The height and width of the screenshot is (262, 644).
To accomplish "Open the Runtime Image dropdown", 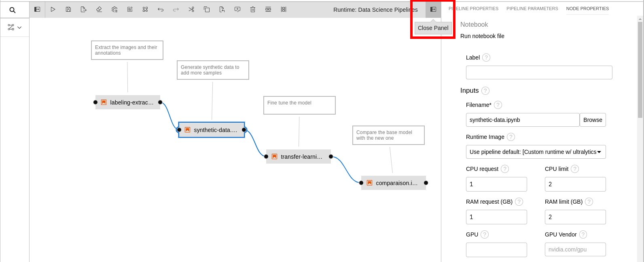I will (536, 152).
